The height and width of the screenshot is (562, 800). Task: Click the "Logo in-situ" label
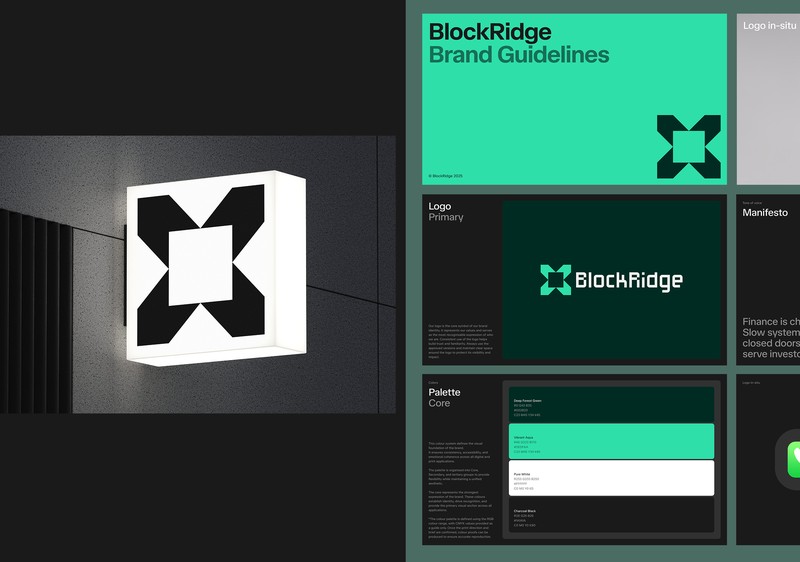(769, 25)
